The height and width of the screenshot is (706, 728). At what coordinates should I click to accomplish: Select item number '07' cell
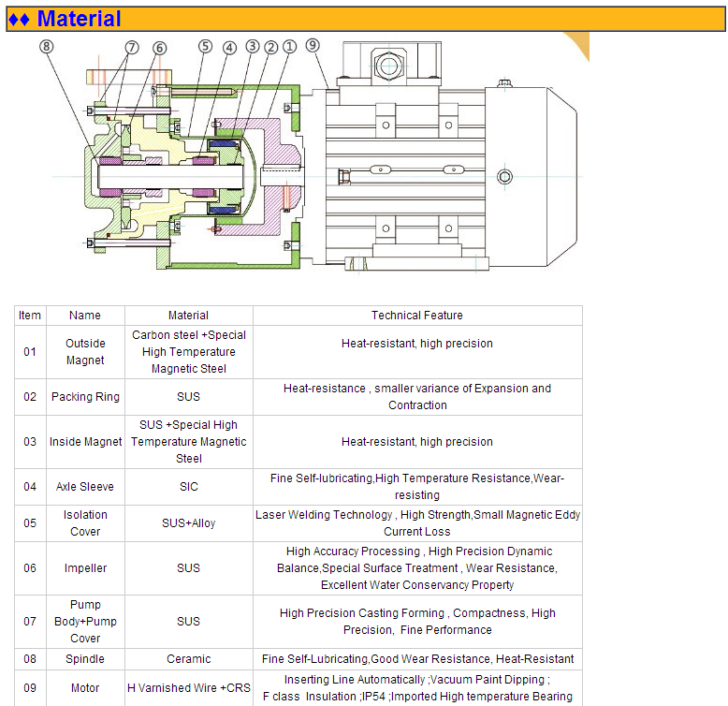point(30,622)
